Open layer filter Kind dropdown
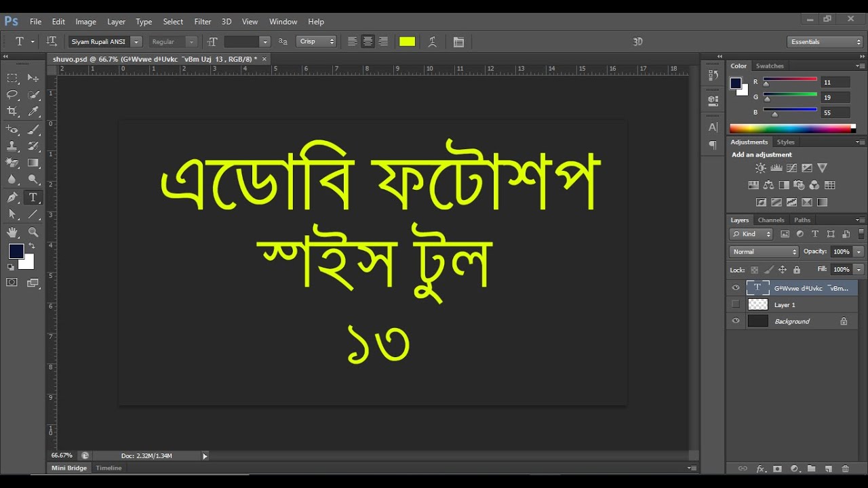 751,234
